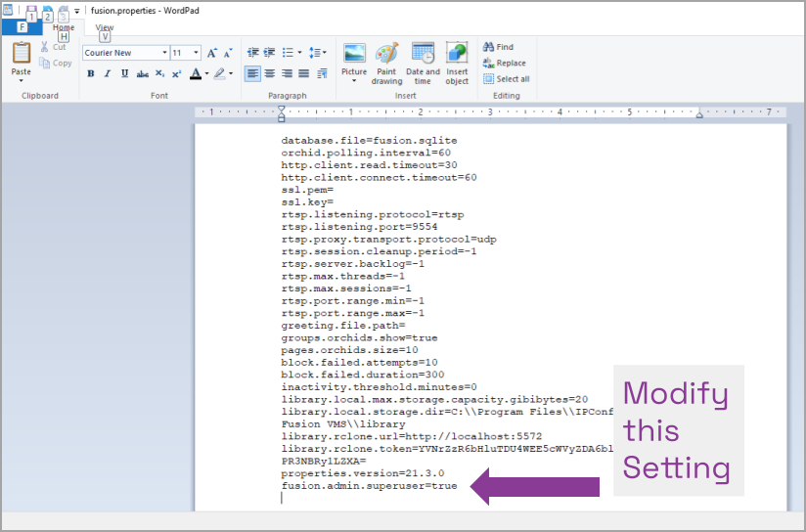
Task: Click the rtsp.listening.port=9554 line
Action: [359, 227]
